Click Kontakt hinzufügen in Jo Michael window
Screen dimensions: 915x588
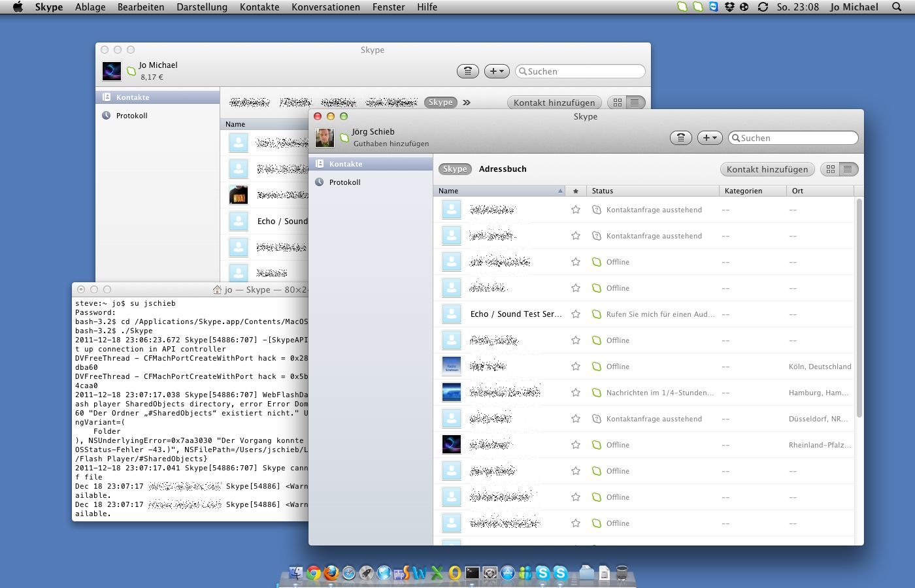(554, 103)
